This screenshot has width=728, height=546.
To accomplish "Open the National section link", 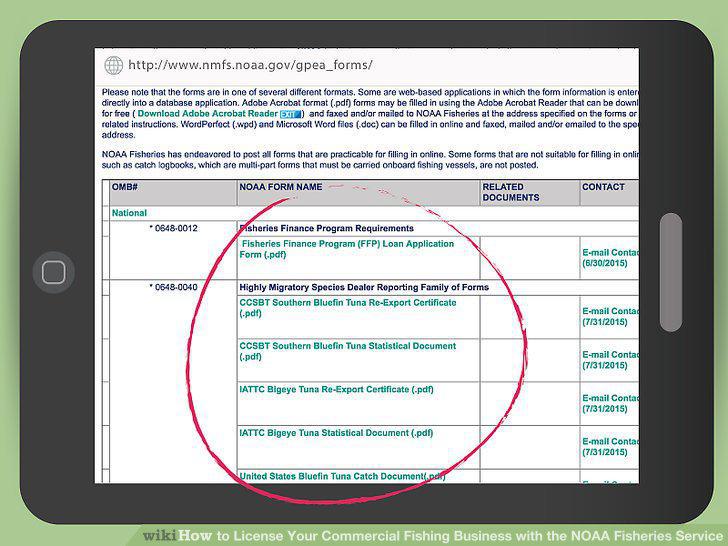I will point(129,213).
